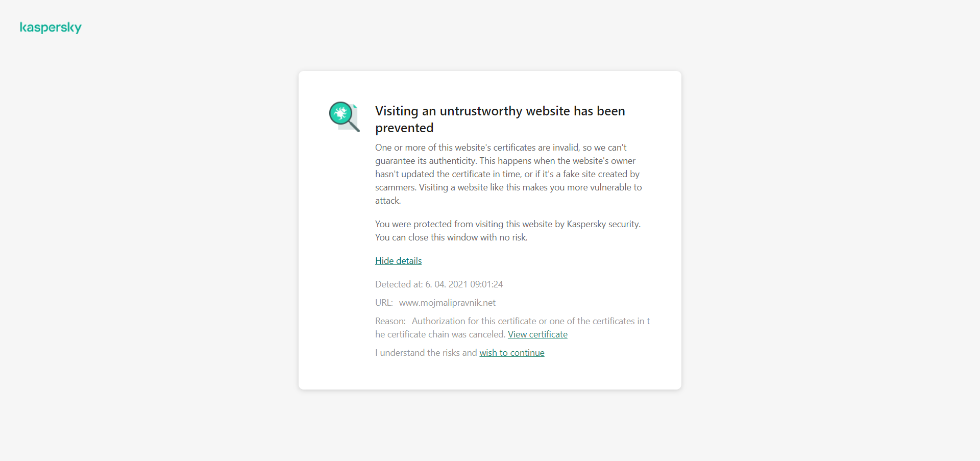Click the magnifier bug warning icon
980x461 pixels.
[x=344, y=116]
